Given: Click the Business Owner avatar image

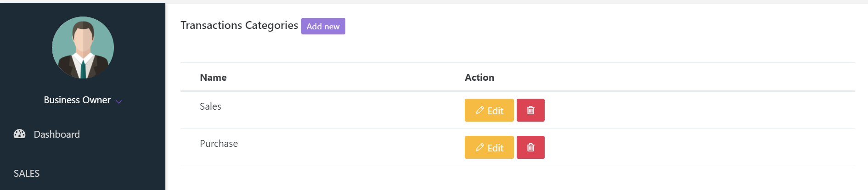Looking at the screenshot, I should point(83,48).
